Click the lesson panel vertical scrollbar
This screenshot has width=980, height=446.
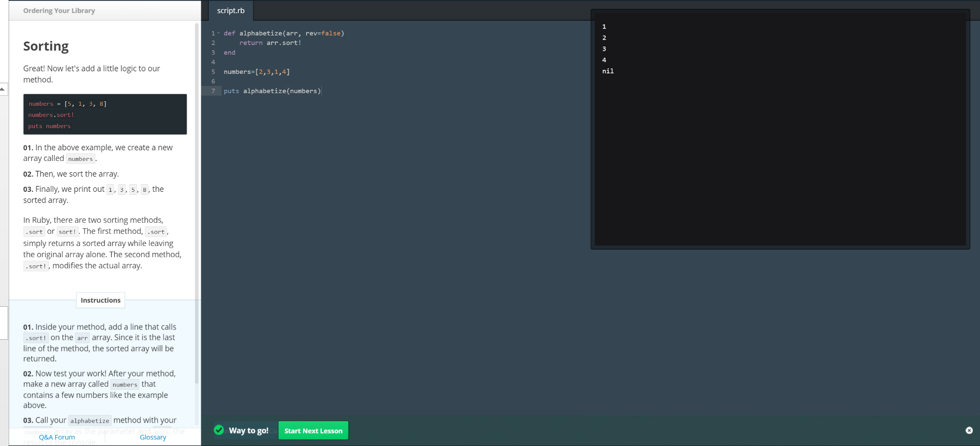coord(197,202)
